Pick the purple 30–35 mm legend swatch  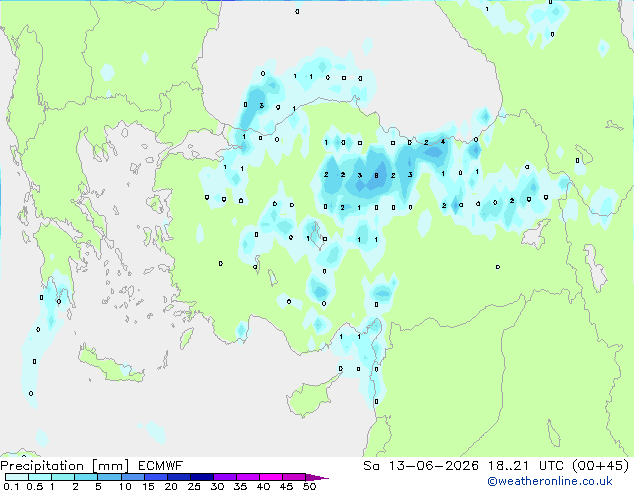point(225,477)
